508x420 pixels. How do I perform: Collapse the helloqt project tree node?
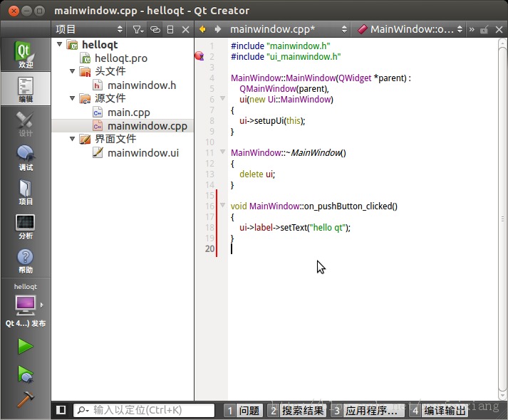click(x=60, y=44)
